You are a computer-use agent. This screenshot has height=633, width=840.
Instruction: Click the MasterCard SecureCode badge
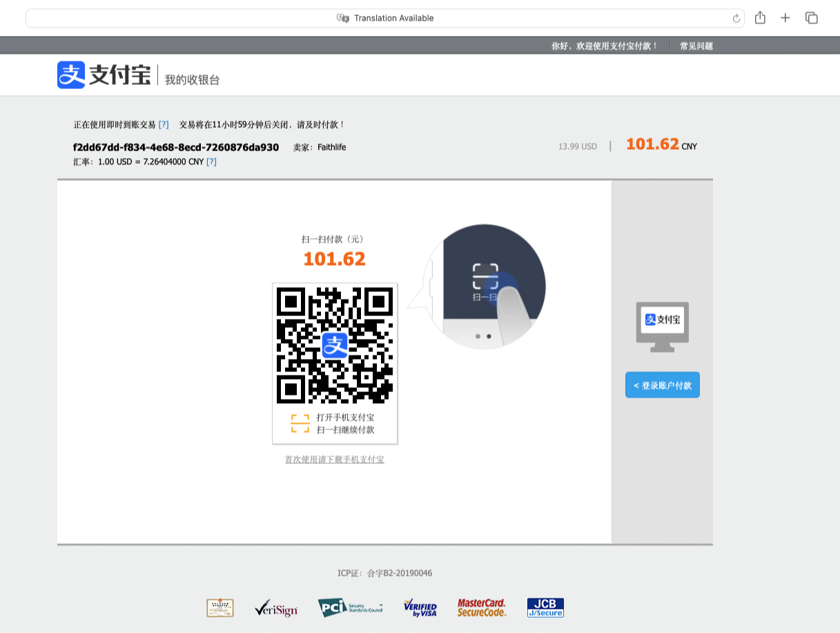[x=482, y=607]
